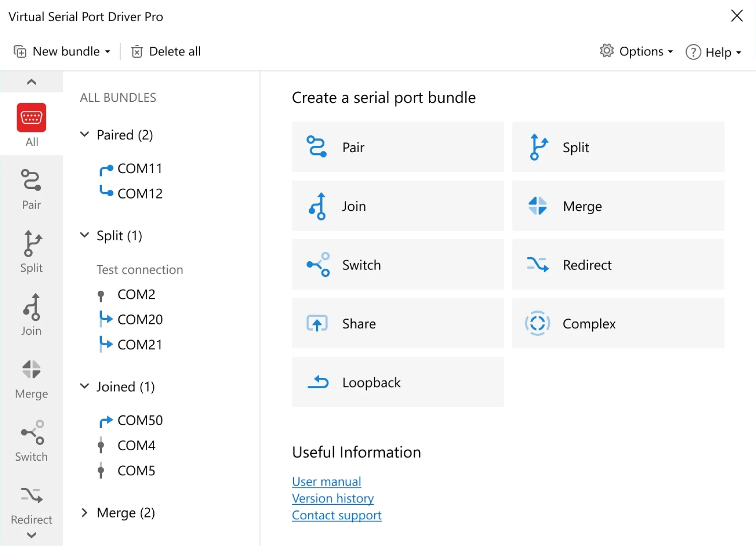This screenshot has height=546, width=756.
Task: Select the All bundles sidebar icon
Action: pyautogui.click(x=31, y=124)
